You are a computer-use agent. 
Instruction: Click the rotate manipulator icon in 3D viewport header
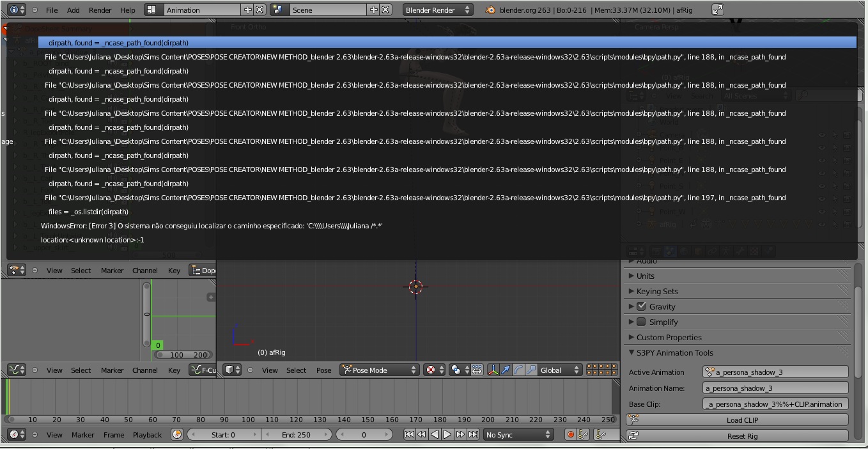click(517, 370)
